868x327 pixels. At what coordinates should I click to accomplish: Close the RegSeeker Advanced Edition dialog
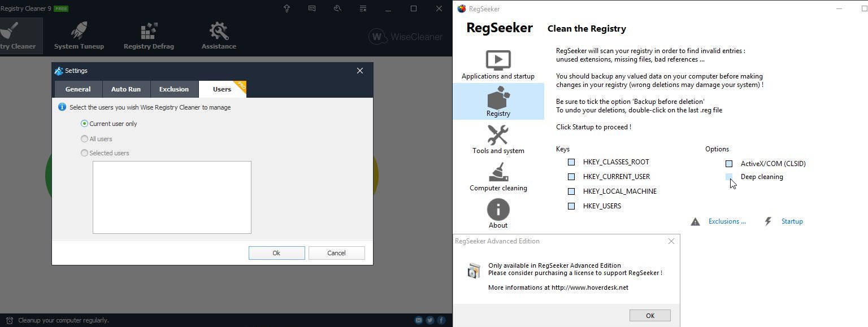coord(671,241)
